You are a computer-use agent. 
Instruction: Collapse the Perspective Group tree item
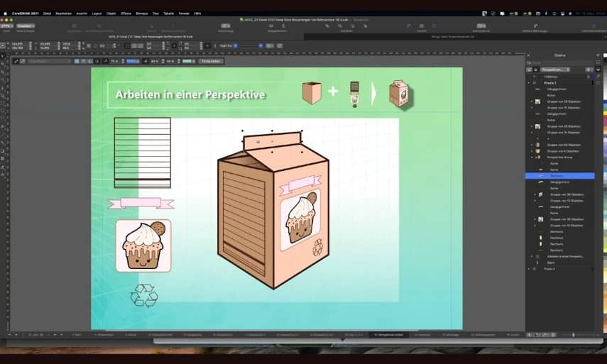coord(532,157)
